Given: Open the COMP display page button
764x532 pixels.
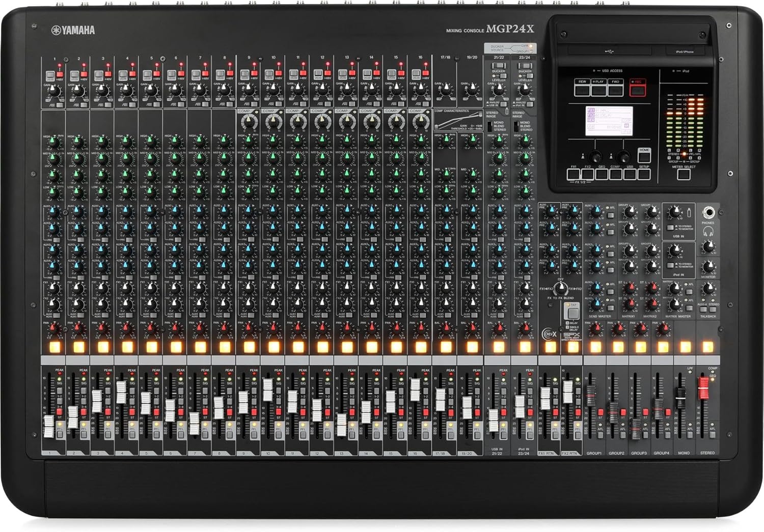Looking at the screenshot, I should click(615, 174).
